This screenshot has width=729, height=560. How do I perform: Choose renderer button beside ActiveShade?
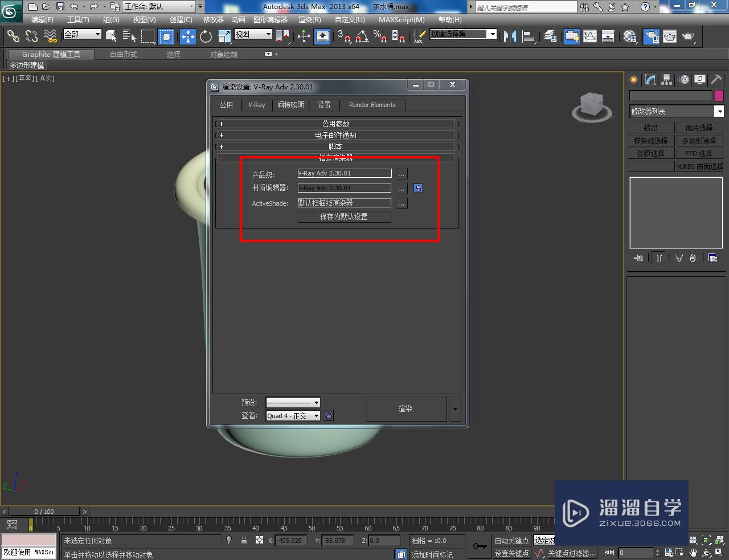tap(402, 203)
